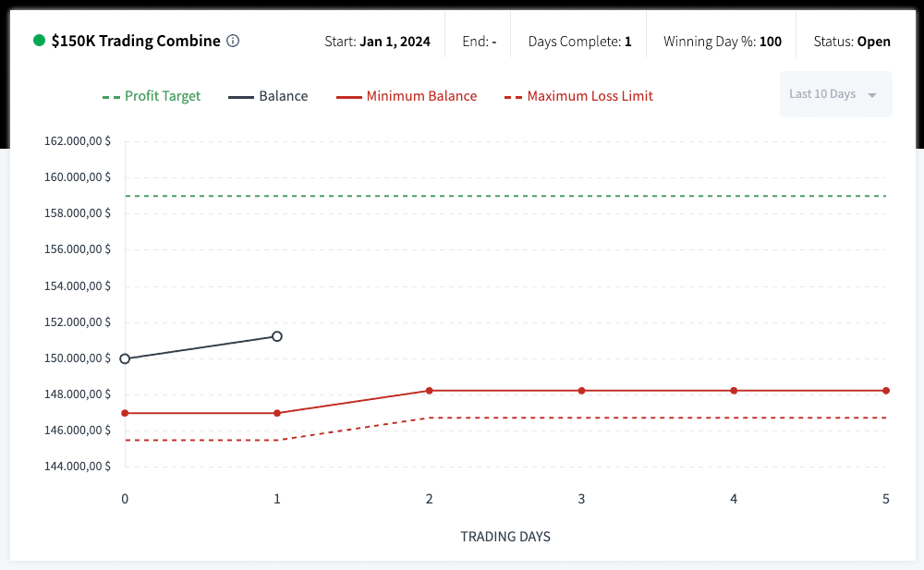
Task: Click the Balance starting point at day 0
Action: pos(125,358)
